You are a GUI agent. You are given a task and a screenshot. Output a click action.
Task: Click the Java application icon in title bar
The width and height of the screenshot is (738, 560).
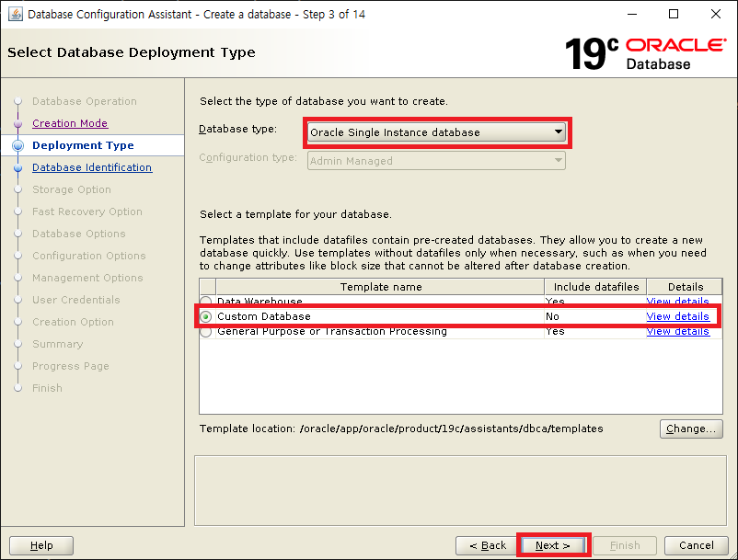(16, 14)
